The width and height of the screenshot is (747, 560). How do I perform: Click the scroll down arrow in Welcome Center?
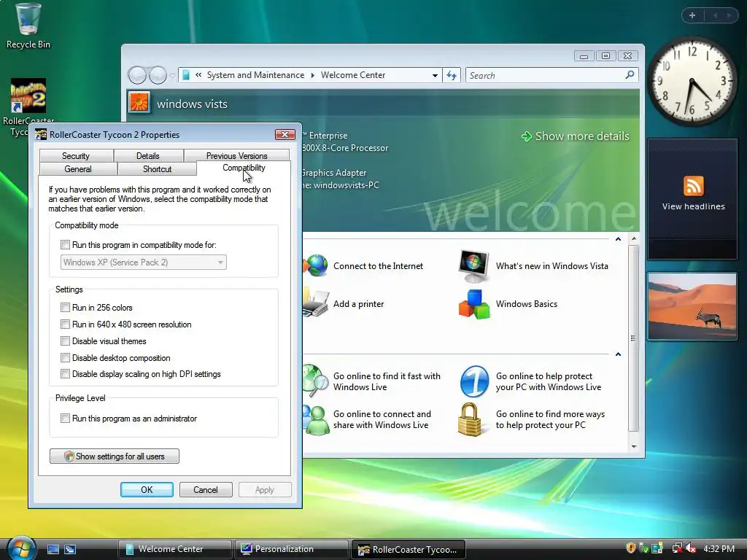pyautogui.click(x=634, y=446)
